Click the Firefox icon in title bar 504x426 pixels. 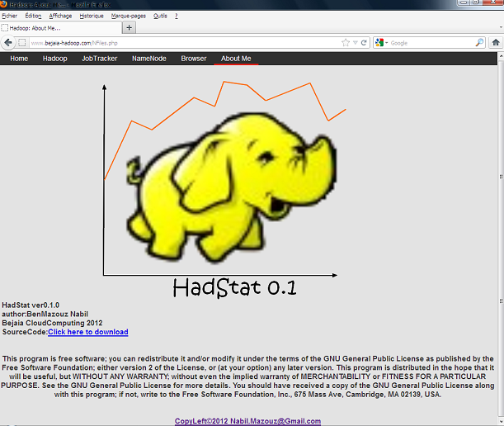[x=4, y=4]
